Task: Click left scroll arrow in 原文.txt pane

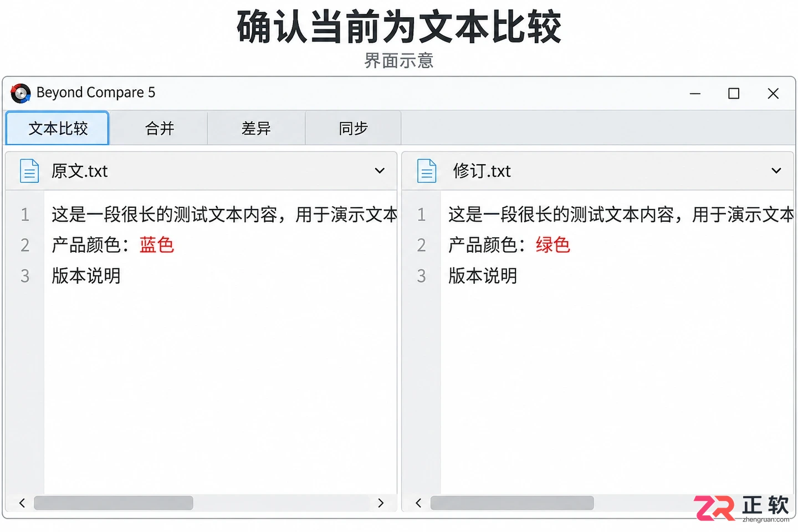Action: 22,503
